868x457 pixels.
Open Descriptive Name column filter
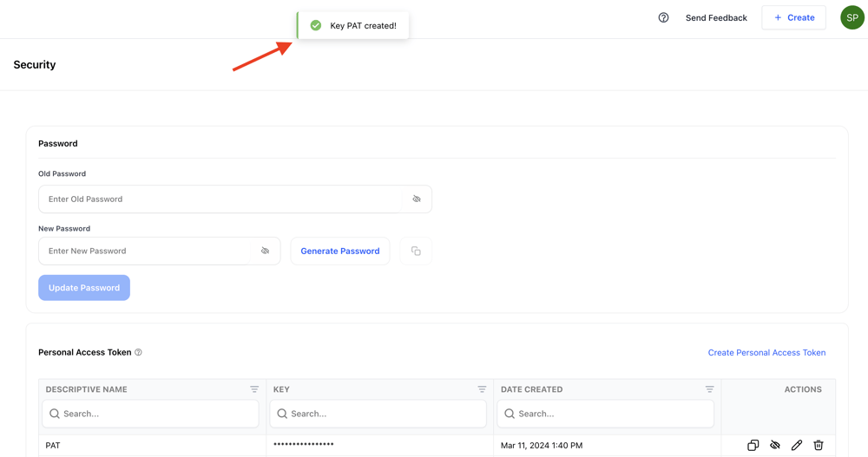[x=254, y=389]
